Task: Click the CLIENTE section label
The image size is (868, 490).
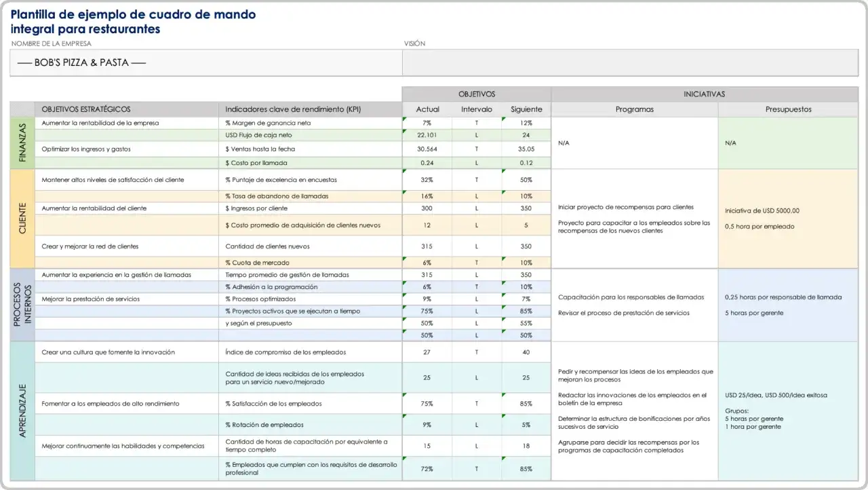Action: (22, 219)
